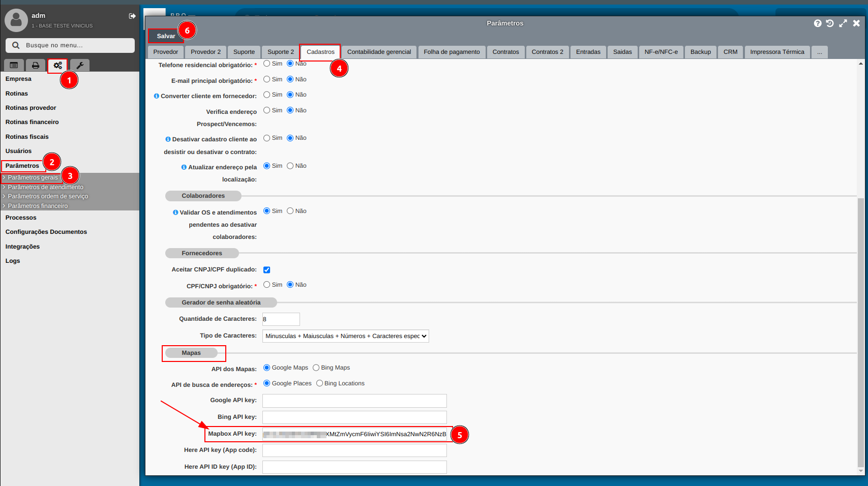
Task: Switch to the Cadastros tab
Action: click(320, 52)
